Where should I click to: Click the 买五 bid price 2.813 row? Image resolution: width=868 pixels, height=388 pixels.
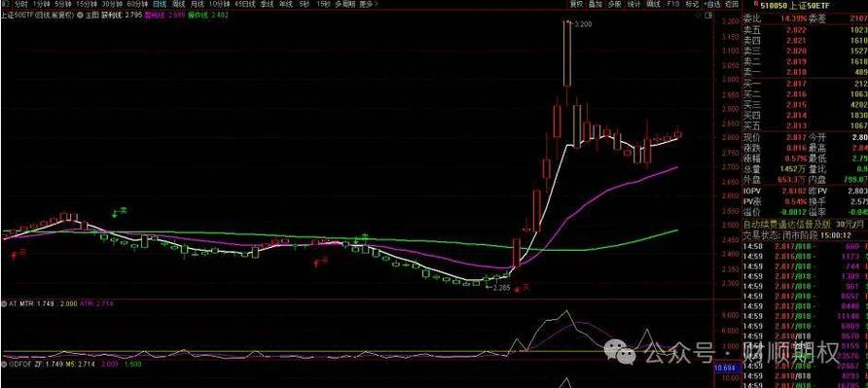coord(806,125)
